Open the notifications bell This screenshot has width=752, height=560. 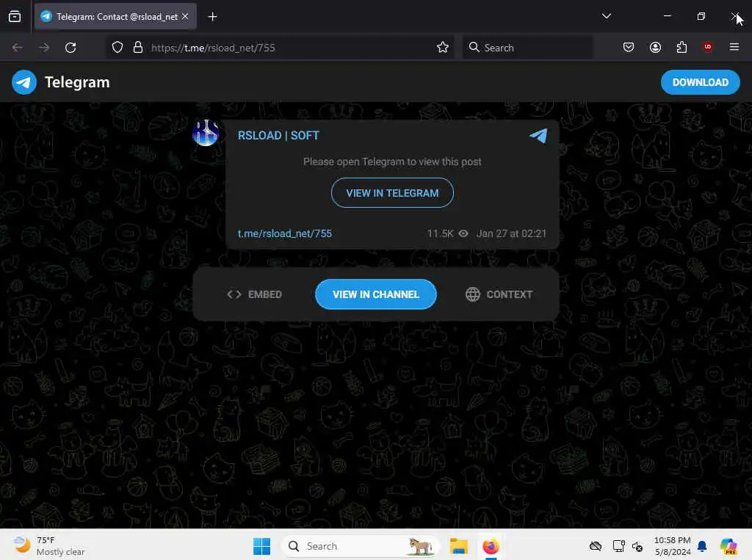[702, 546]
